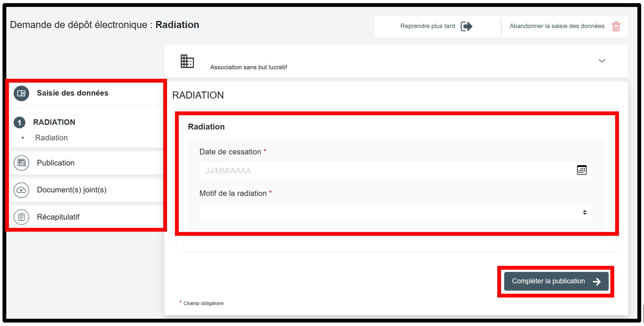
Task: Select the Radiation sub-item in sidebar
Action: [51, 138]
